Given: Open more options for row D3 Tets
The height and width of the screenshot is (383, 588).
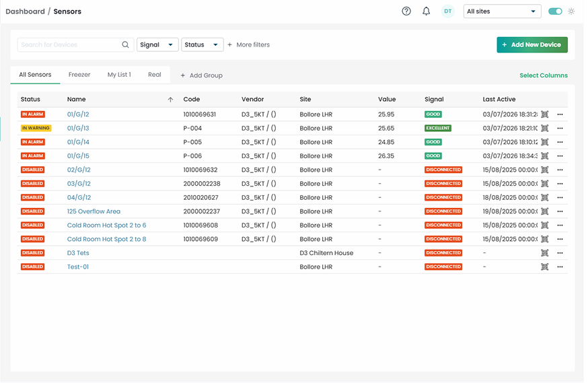Looking at the screenshot, I should tap(560, 253).
